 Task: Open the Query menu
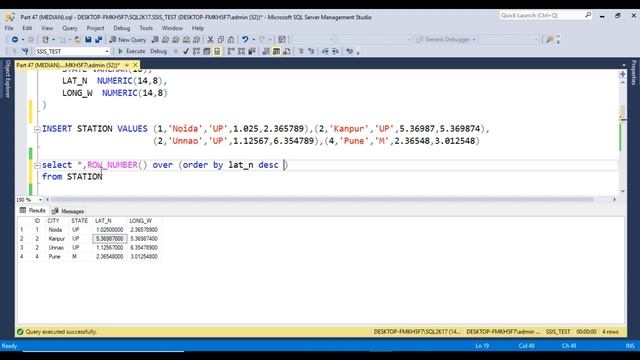point(70,28)
